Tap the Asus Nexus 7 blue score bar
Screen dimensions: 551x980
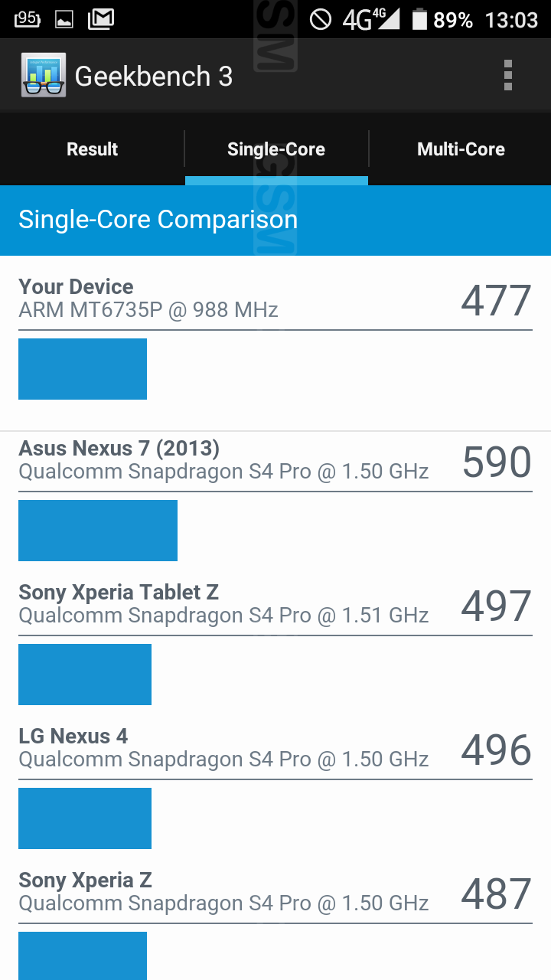[98, 531]
